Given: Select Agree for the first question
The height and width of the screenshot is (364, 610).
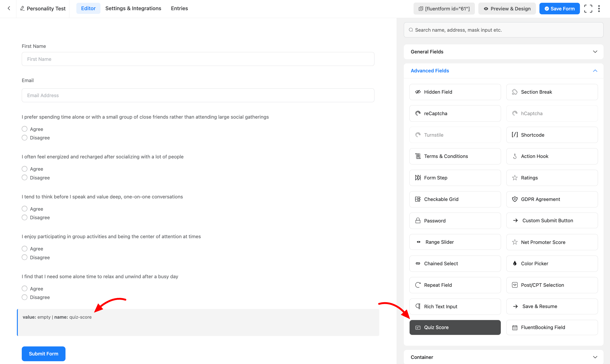Looking at the screenshot, I should [25, 129].
